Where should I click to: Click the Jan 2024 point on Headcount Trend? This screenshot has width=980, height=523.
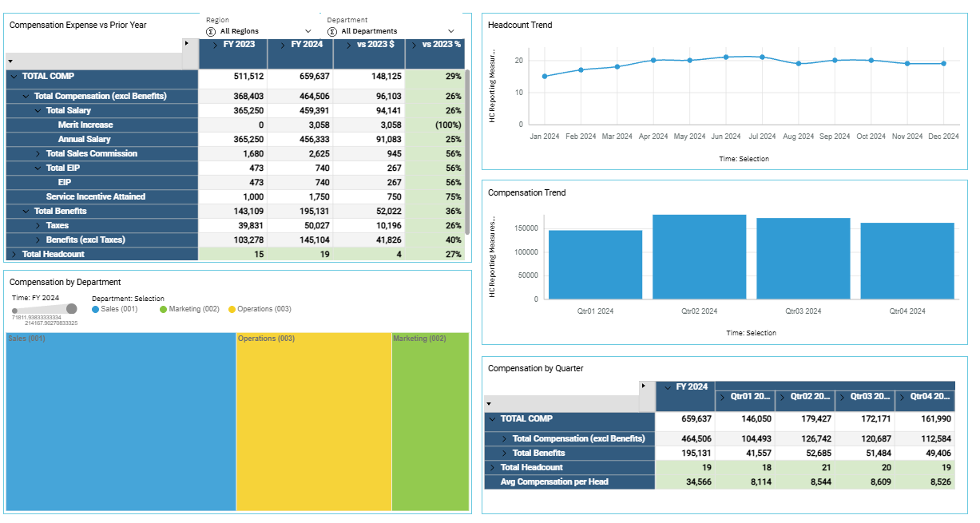pyautogui.click(x=545, y=77)
